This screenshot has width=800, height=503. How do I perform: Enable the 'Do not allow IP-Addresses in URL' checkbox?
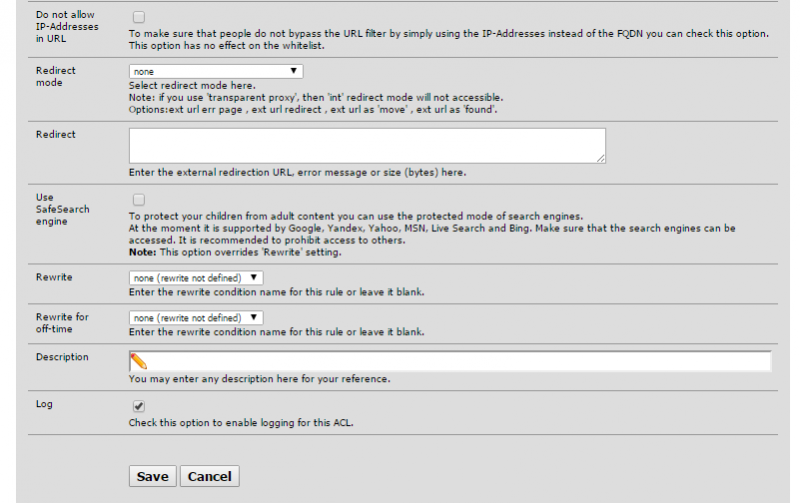(139, 17)
